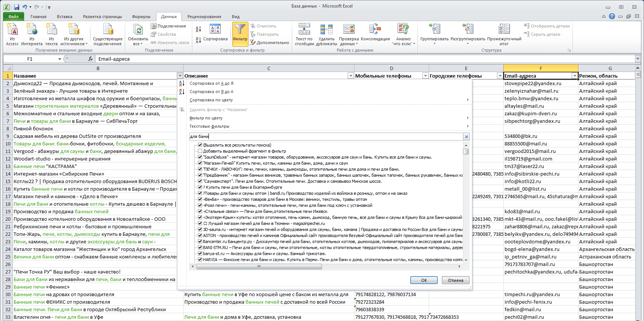This screenshot has width=644, height=321.
Task: Click the insert function fx icon
Action: (x=90, y=59)
